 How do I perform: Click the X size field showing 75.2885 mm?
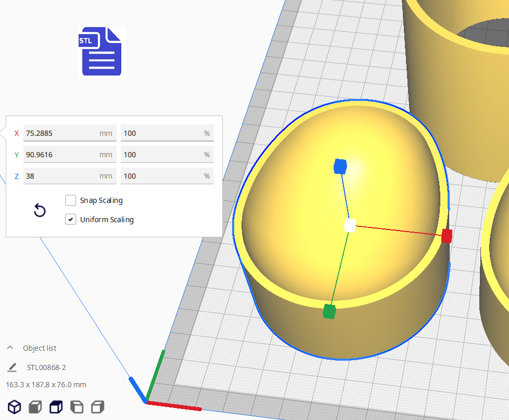[x=60, y=133]
